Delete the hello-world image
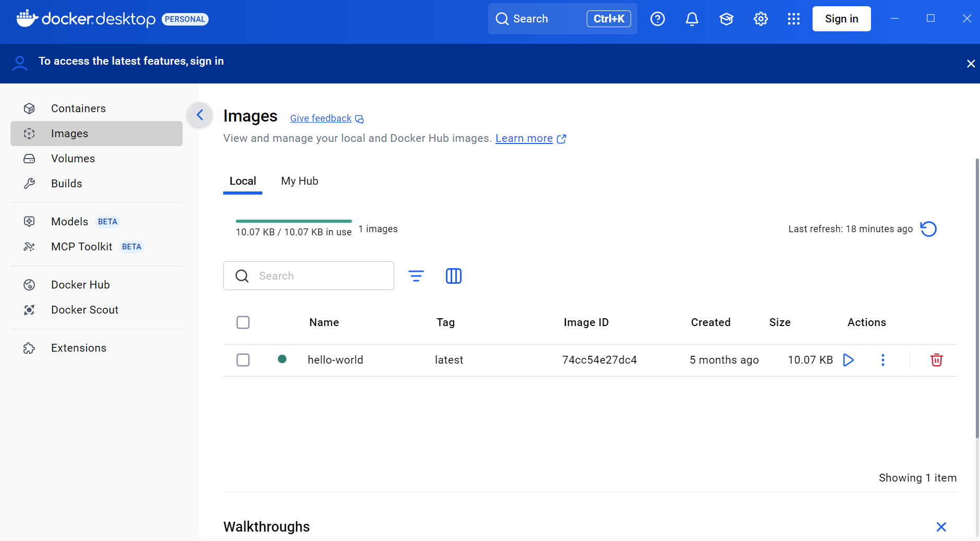 pos(937,360)
